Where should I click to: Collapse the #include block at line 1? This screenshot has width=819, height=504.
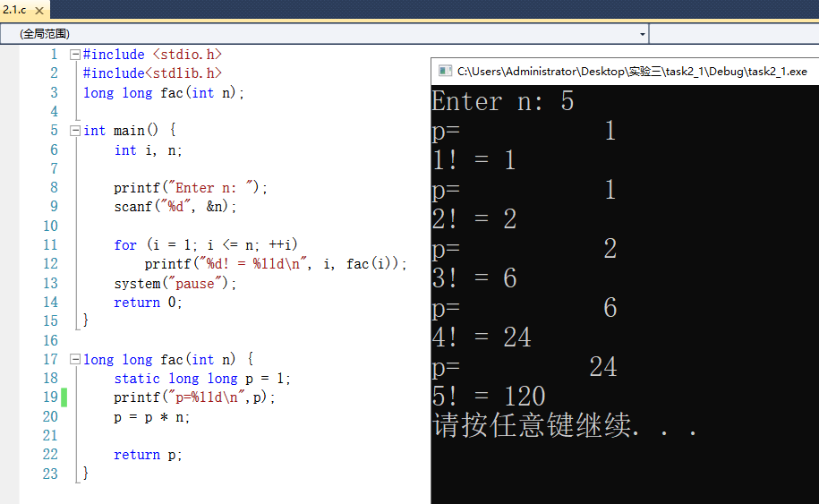click(74, 55)
